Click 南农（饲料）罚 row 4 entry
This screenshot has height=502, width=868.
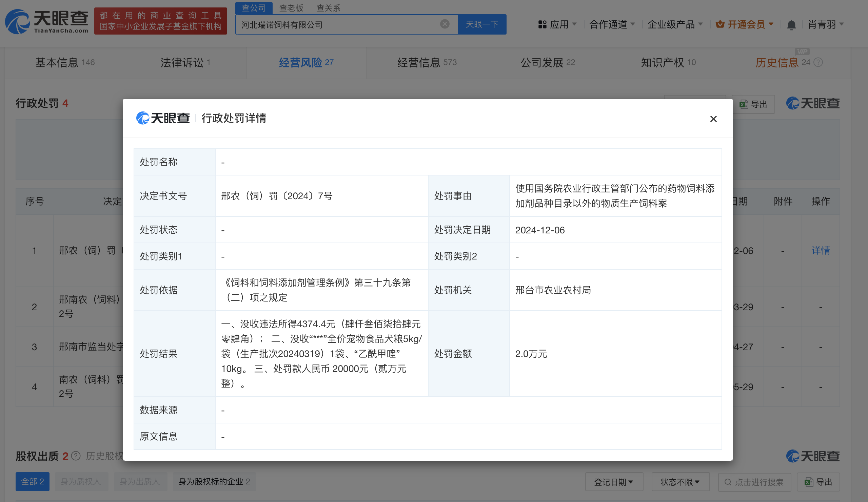[x=91, y=386]
